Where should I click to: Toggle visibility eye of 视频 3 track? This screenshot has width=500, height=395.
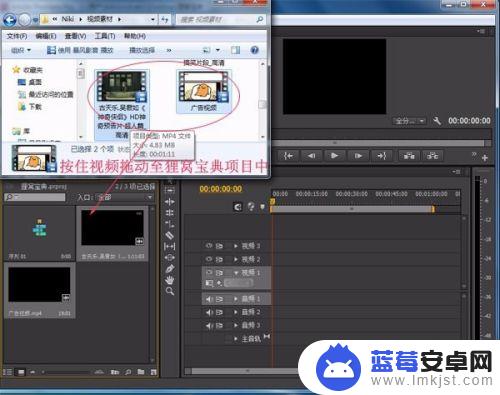pyautogui.click(x=209, y=246)
